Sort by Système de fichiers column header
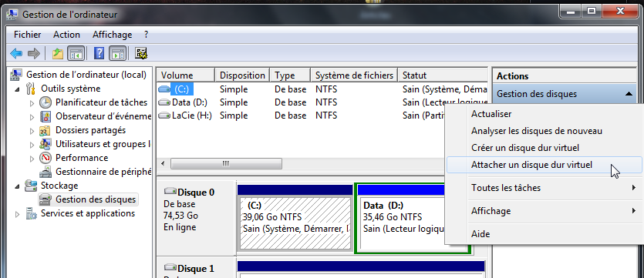The image size is (644, 278). tap(355, 75)
